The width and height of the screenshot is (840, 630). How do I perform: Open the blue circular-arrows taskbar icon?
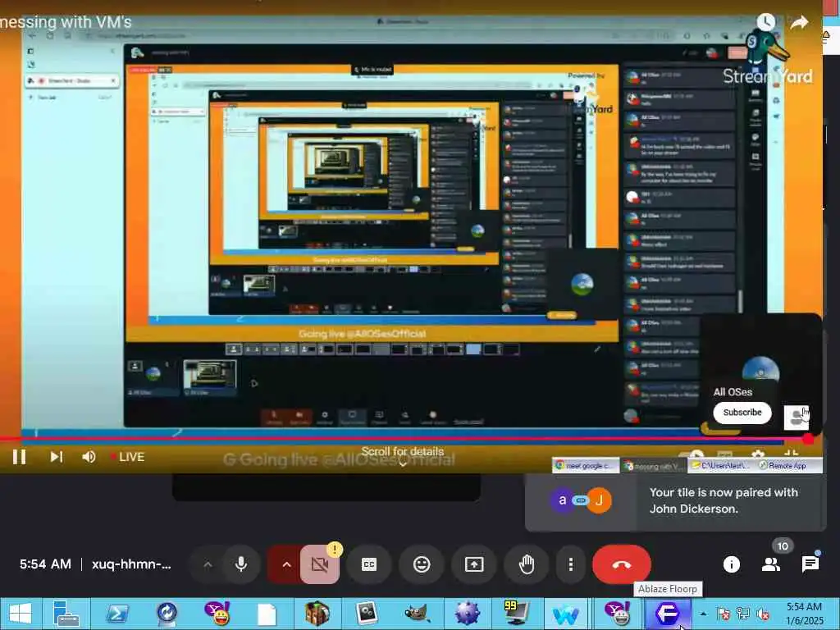click(167, 614)
